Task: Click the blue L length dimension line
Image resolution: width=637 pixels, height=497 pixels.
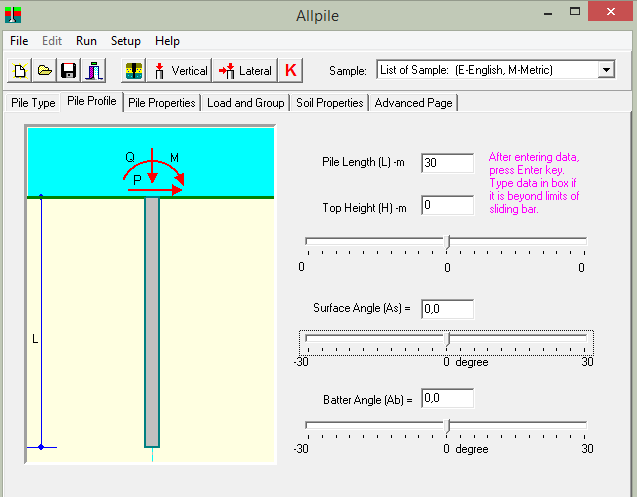Action: pos(41,321)
